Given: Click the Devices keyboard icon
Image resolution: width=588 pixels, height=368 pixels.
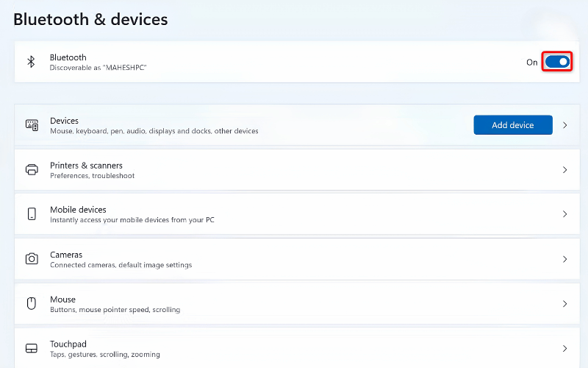Looking at the screenshot, I should coord(32,125).
